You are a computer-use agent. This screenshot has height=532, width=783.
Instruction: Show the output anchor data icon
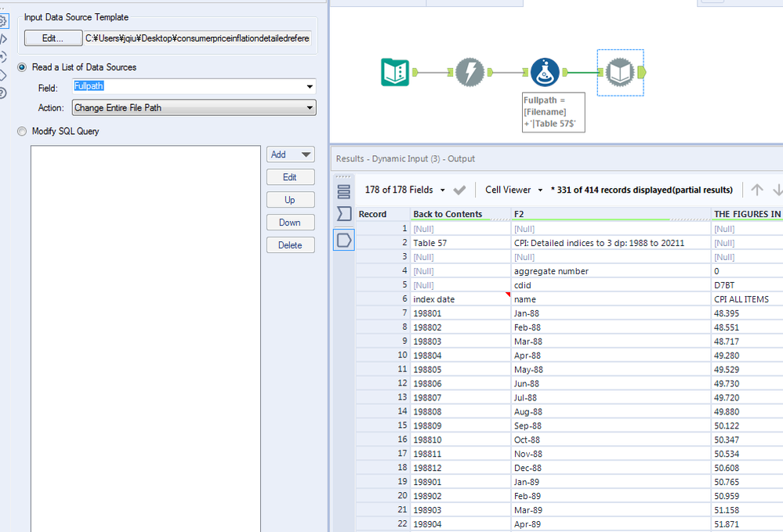[344, 240]
